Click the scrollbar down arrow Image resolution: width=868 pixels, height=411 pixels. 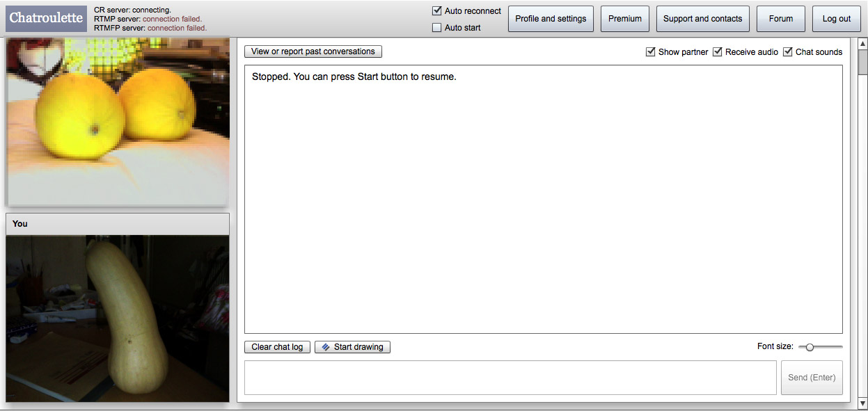click(x=862, y=403)
